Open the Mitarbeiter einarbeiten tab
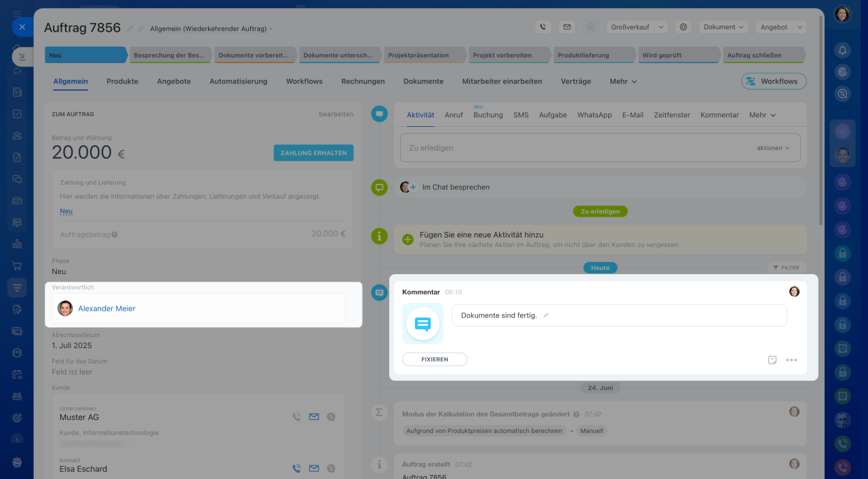This screenshot has height=479, width=868. click(x=502, y=81)
